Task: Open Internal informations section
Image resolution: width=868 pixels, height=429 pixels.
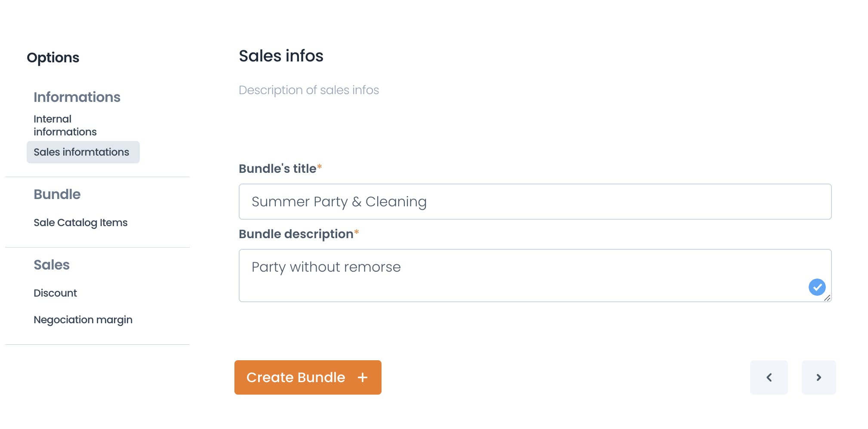Action: (65, 125)
